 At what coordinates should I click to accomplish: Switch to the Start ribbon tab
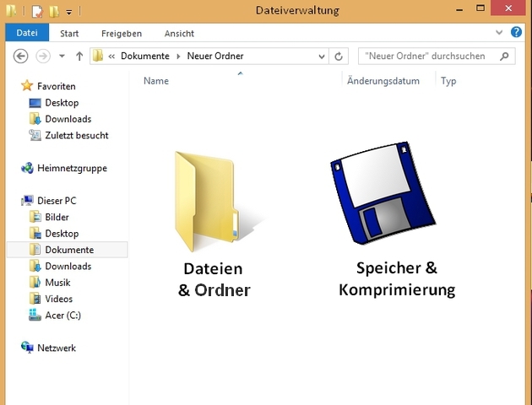[69, 33]
